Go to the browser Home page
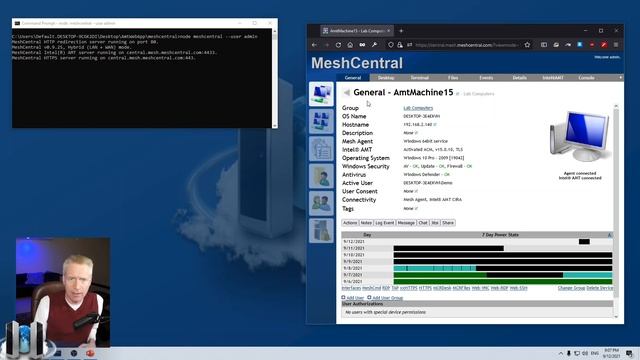Image resolution: width=640 pixels, height=360 pixels. (350, 45)
